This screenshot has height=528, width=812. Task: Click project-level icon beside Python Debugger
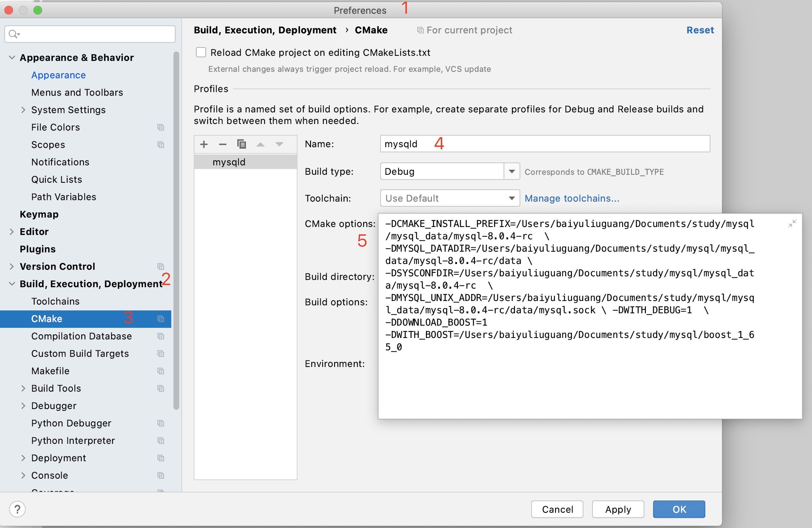[161, 423]
